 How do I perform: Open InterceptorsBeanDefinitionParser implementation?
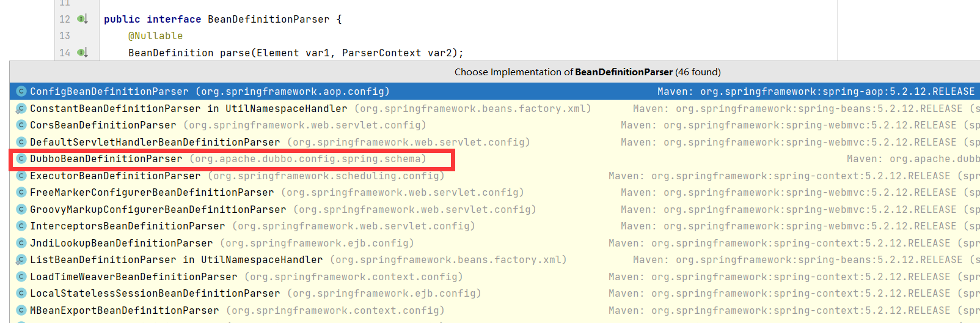tap(127, 226)
